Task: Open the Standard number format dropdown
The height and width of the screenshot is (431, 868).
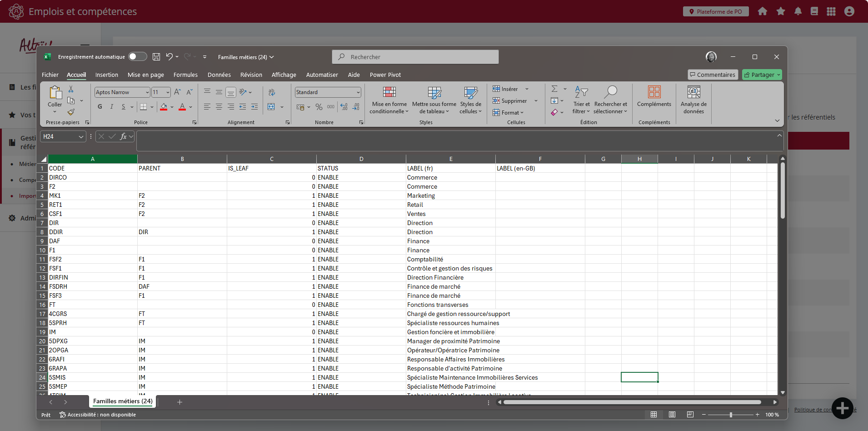Action: (x=358, y=92)
